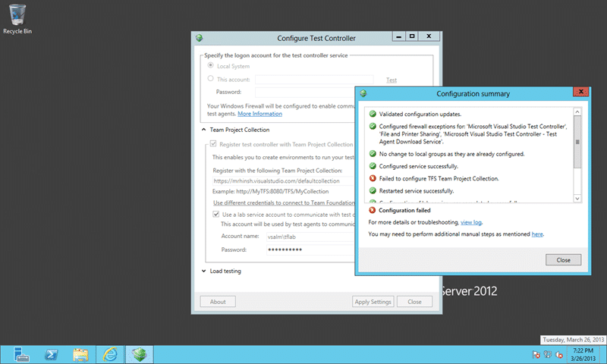This screenshot has width=607, height=364.
Task: Click the network tray icon
Action: (x=547, y=354)
